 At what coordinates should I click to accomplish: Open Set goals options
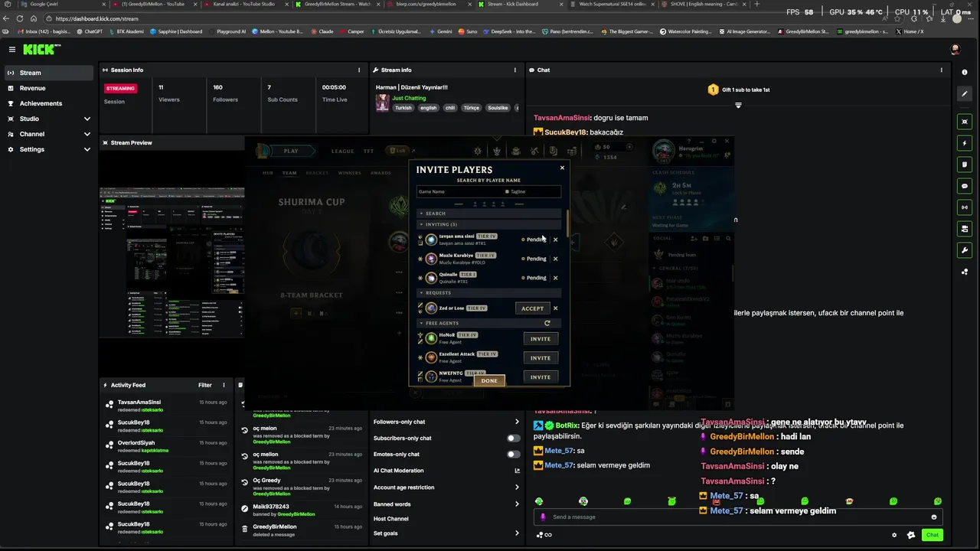pyautogui.click(x=446, y=533)
